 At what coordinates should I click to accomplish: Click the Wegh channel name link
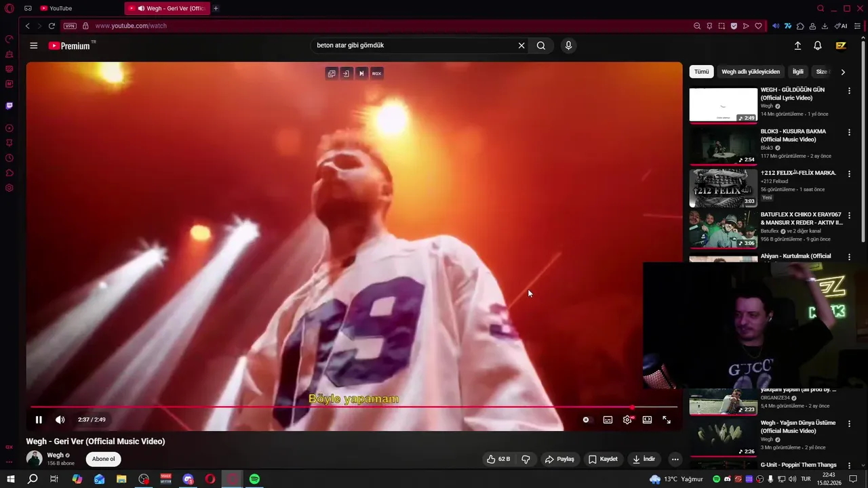pyautogui.click(x=55, y=455)
